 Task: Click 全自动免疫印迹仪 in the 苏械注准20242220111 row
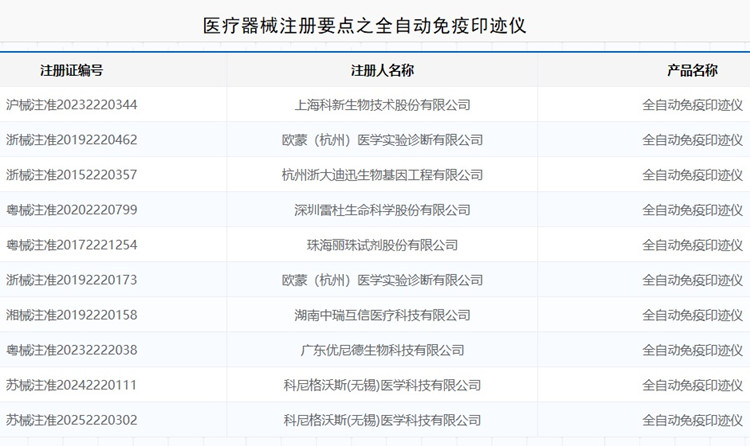click(692, 385)
